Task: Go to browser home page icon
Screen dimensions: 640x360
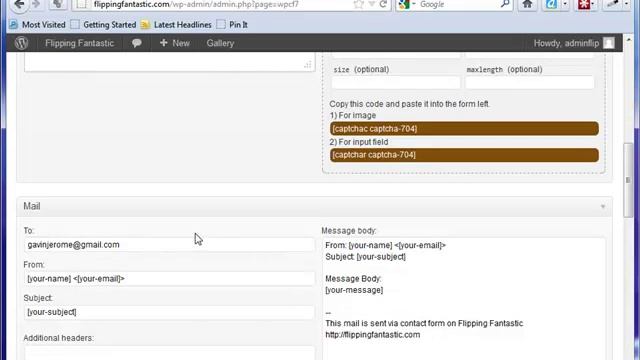Action: (527, 4)
